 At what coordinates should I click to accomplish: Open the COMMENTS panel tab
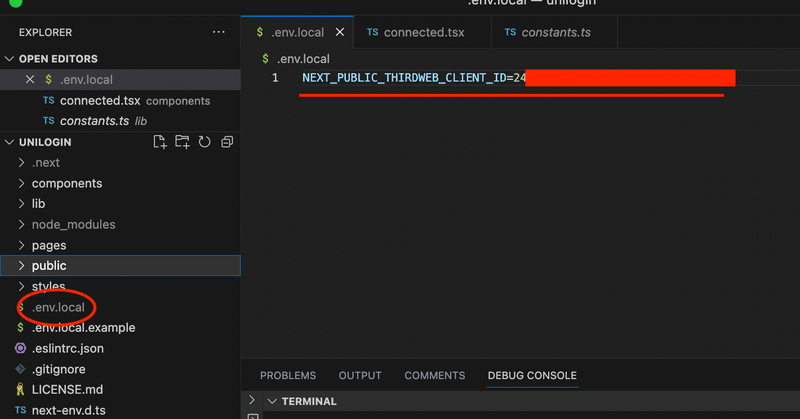pos(435,376)
